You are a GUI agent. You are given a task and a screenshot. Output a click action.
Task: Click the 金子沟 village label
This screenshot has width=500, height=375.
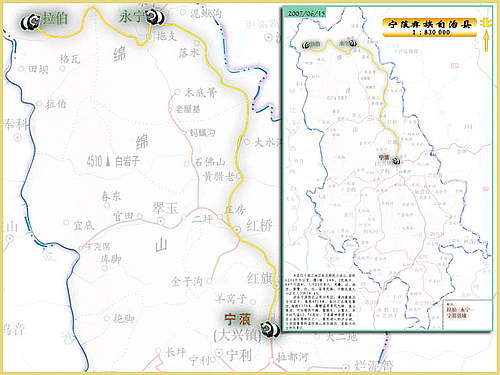[x=187, y=282]
